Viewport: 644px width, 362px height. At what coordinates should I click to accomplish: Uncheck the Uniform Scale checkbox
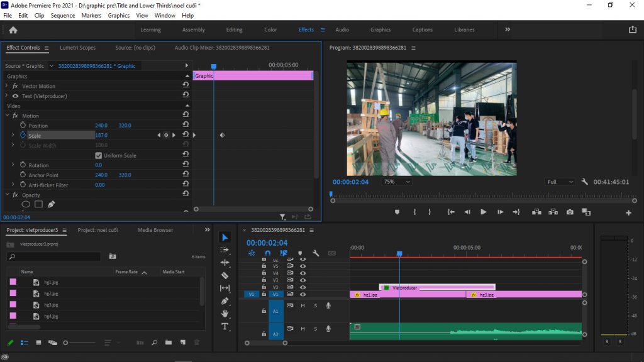(x=99, y=155)
